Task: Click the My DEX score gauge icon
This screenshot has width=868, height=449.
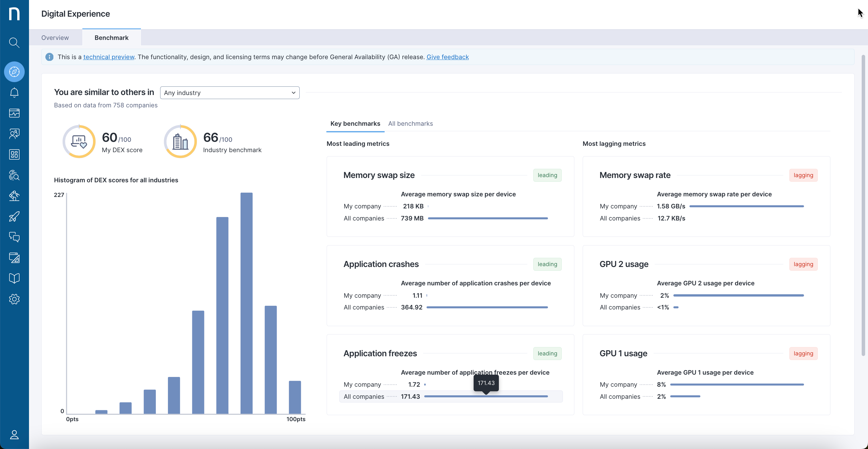Action: point(79,142)
